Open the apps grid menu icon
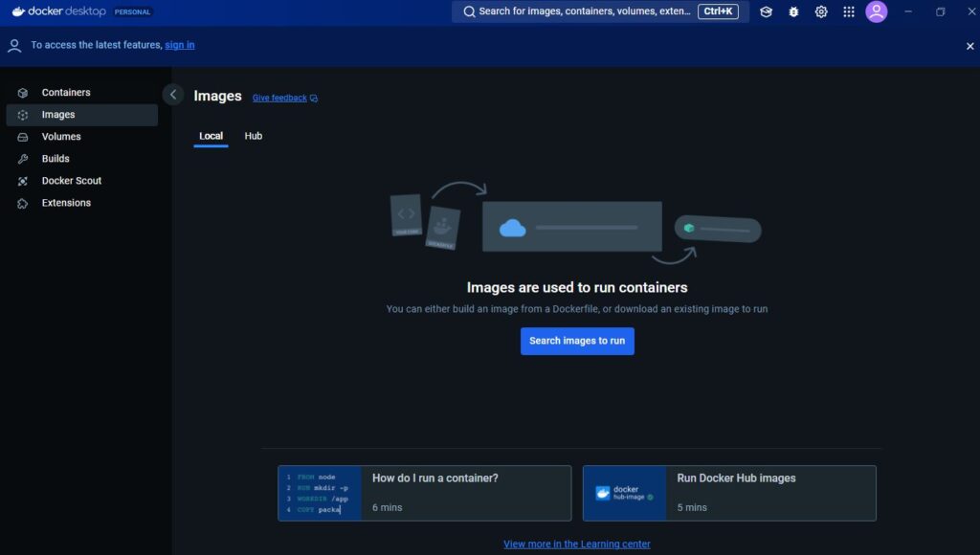The width and height of the screenshot is (980, 555). [x=848, y=11]
